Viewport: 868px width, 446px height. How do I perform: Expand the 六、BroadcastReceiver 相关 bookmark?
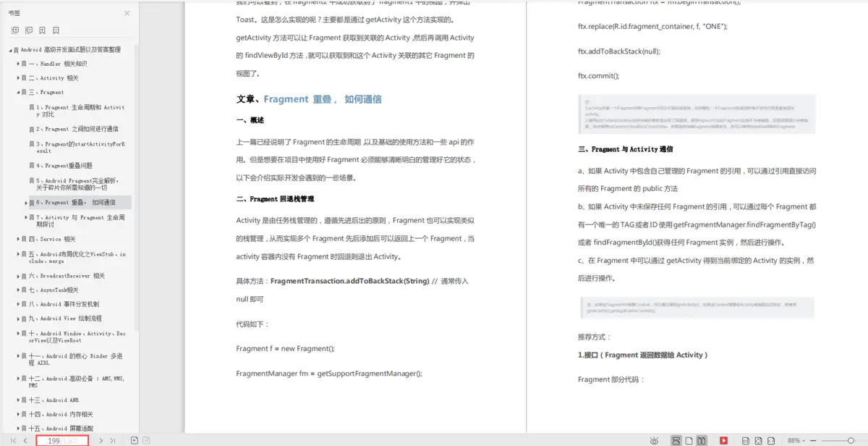[x=19, y=276]
